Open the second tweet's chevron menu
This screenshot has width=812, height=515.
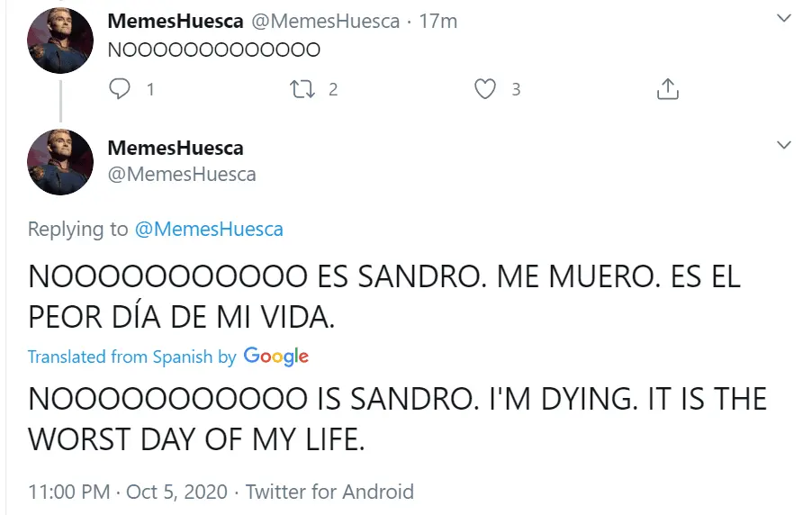pyautogui.click(x=784, y=145)
